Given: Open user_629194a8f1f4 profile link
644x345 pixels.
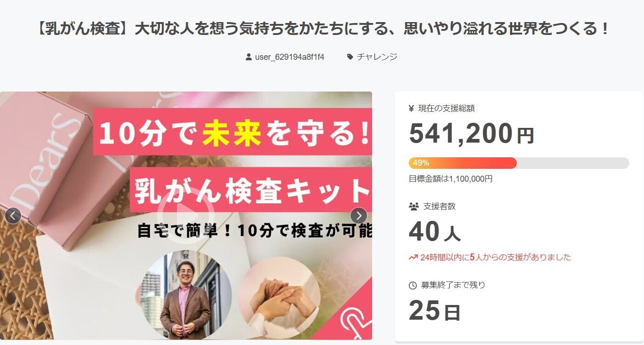Looking at the screenshot, I should click(289, 57).
